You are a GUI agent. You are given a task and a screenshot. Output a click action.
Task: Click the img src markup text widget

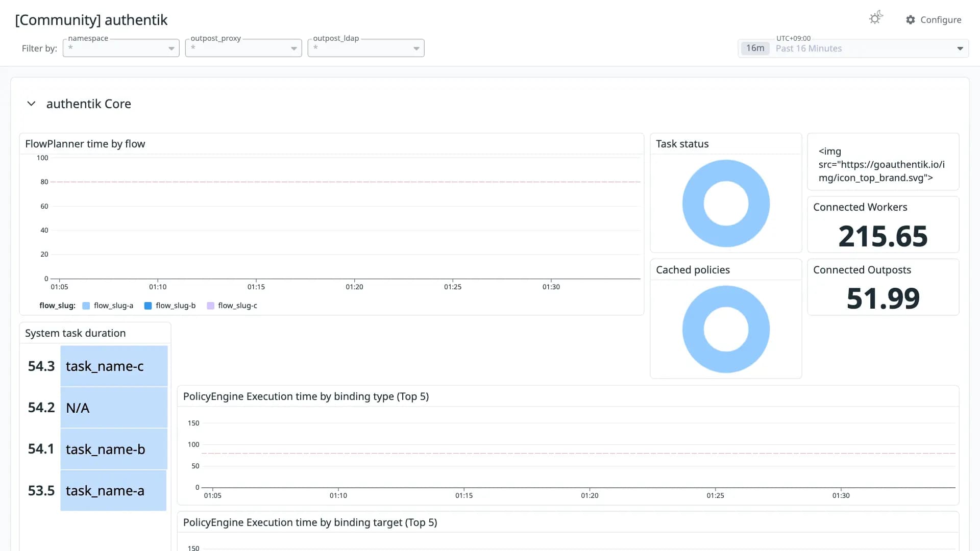[882, 164]
